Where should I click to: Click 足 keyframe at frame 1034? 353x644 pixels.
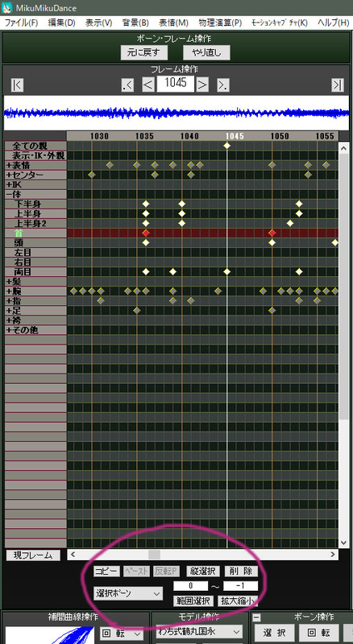point(136,311)
